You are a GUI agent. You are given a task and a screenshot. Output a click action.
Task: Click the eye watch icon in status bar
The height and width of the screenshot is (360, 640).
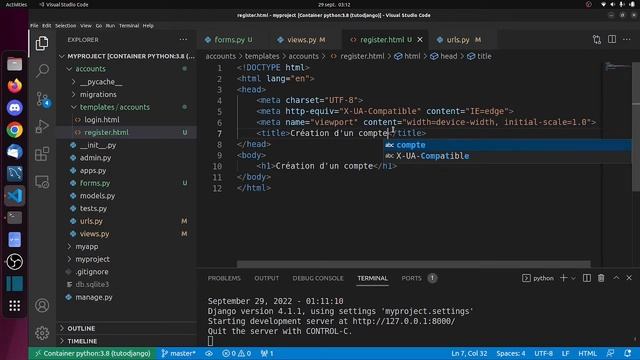point(209,353)
